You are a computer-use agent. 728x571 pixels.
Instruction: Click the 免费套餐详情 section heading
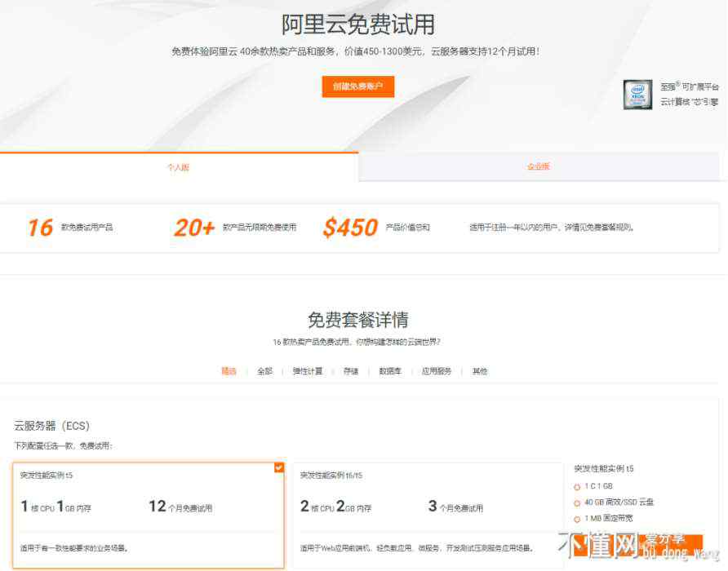pos(358,320)
